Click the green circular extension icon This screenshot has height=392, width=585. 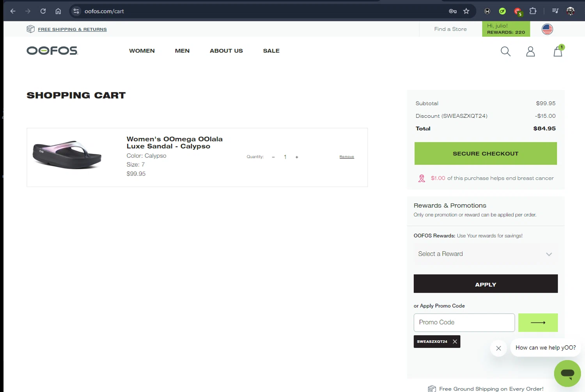pos(502,11)
